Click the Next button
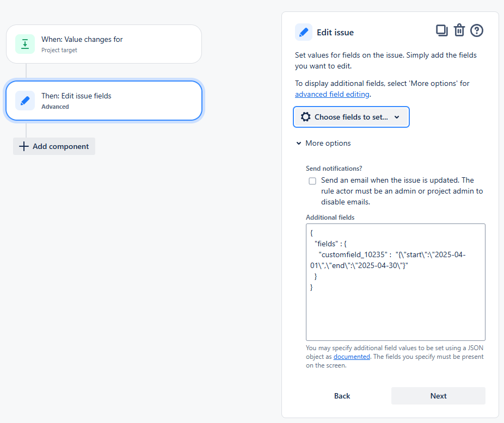The height and width of the screenshot is (423, 504). coord(438,396)
